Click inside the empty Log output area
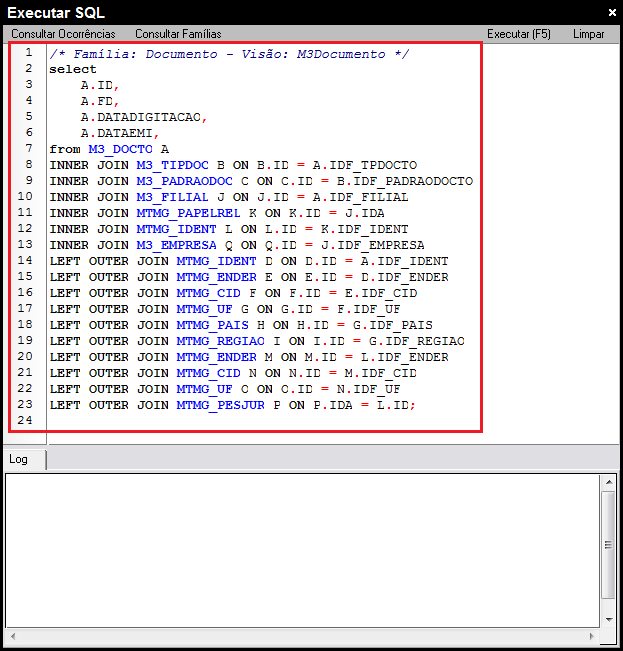 [302, 550]
